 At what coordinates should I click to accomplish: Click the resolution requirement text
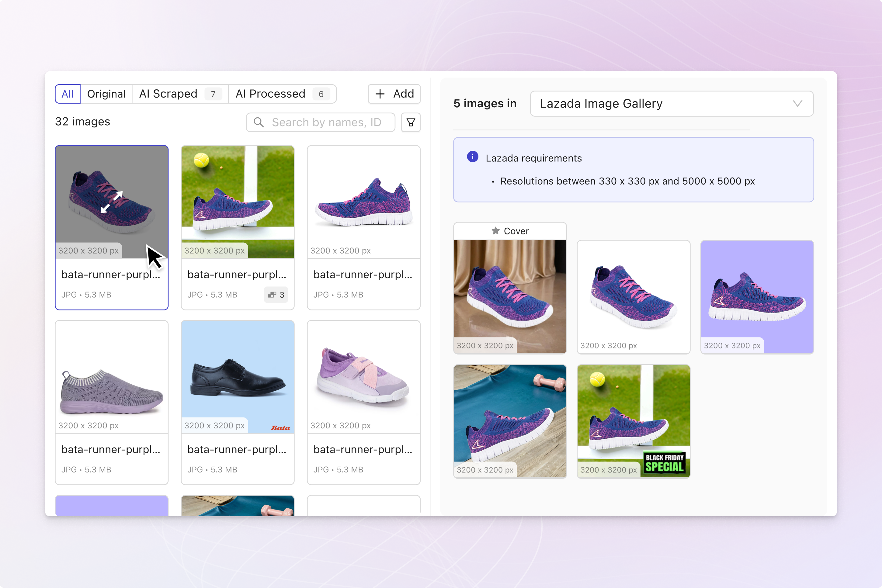tap(627, 181)
